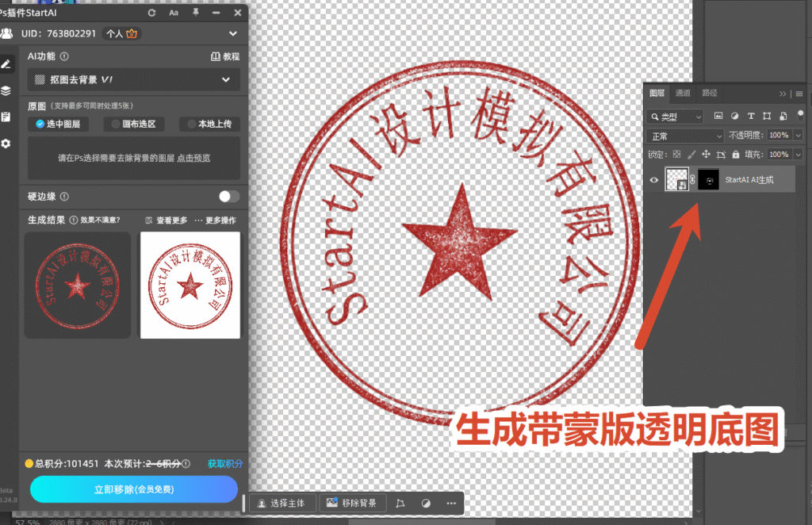
Task: Expand the UID account dropdown chevron
Action: click(233, 33)
